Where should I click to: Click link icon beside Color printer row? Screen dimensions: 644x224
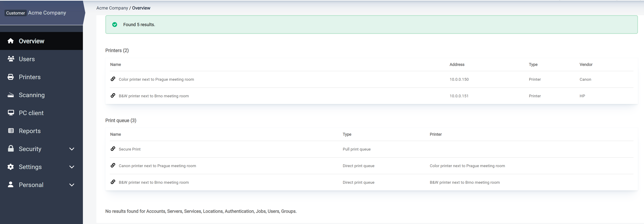click(113, 79)
